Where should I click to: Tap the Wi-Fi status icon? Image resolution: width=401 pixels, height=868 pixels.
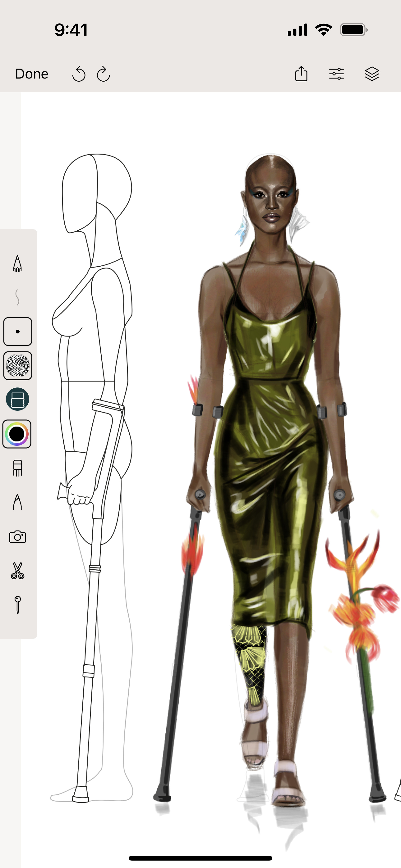click(323, 30)
